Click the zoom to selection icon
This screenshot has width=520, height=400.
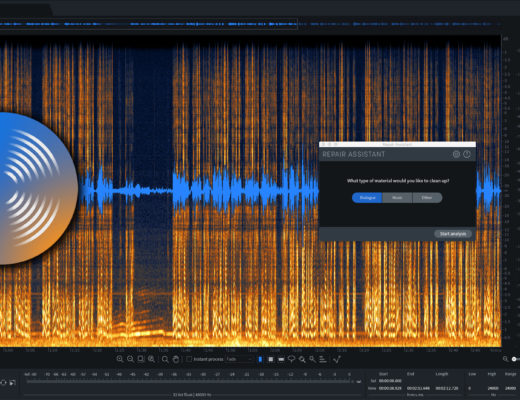coord(141,359)
